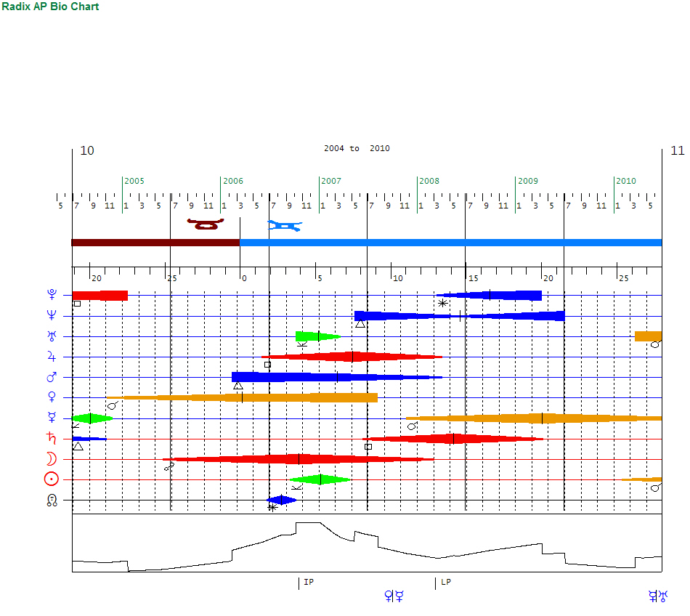Click the Pluto glyph in the planet column

click(x=52, y=295)
